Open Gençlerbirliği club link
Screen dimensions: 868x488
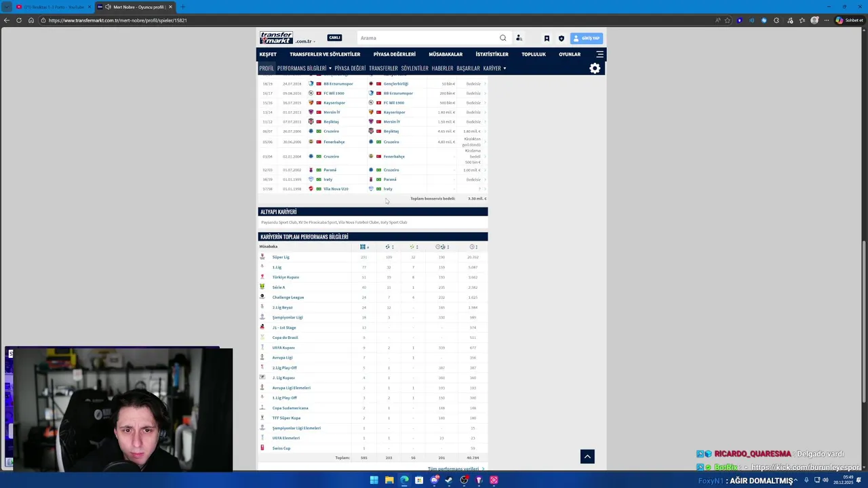pyautogui.click(x=395, y=84)
